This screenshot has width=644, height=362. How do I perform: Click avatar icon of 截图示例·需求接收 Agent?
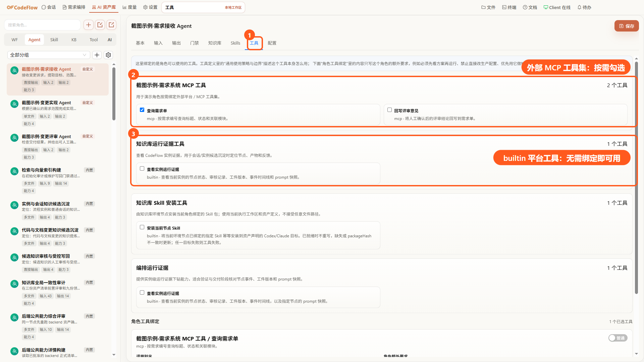coord(14,70)
